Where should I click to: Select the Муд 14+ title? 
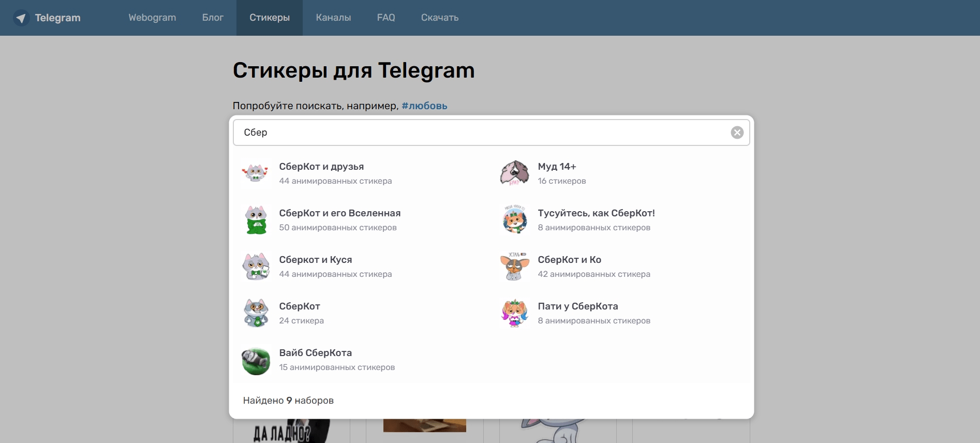(557, 167)
